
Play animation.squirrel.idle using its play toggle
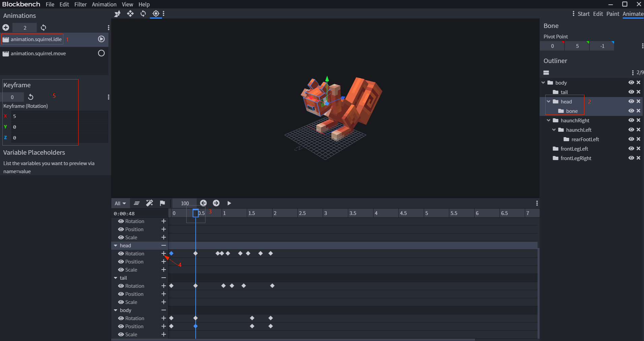pos(101,39)
